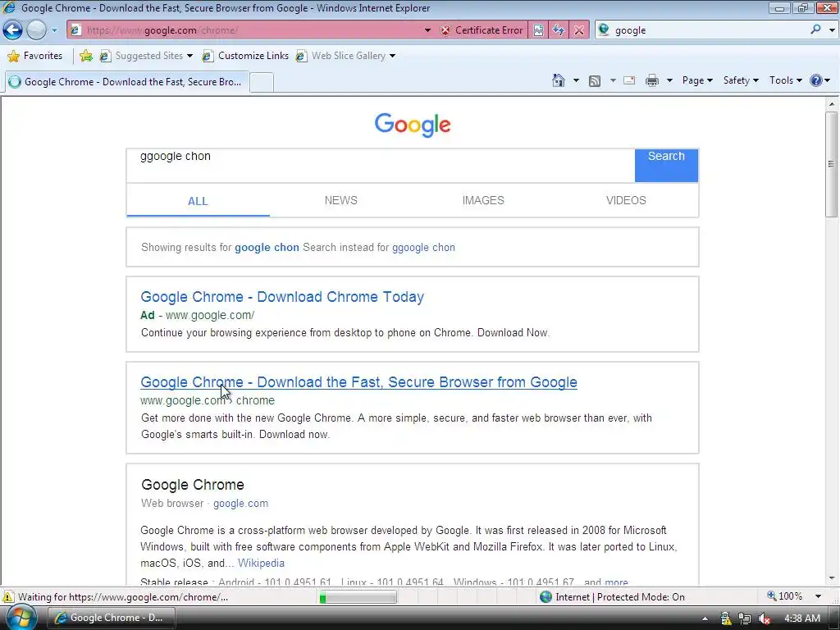Open Suggested Sites link
This screenshot has height=630, width=840.
coord(146,56)
